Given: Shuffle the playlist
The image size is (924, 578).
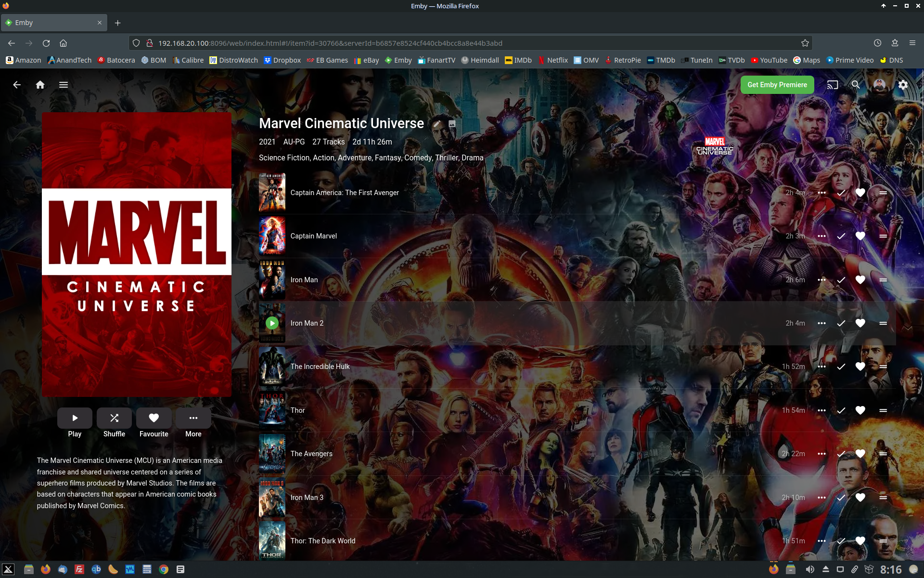Looking at the screenshot, I should pos(114,418).
